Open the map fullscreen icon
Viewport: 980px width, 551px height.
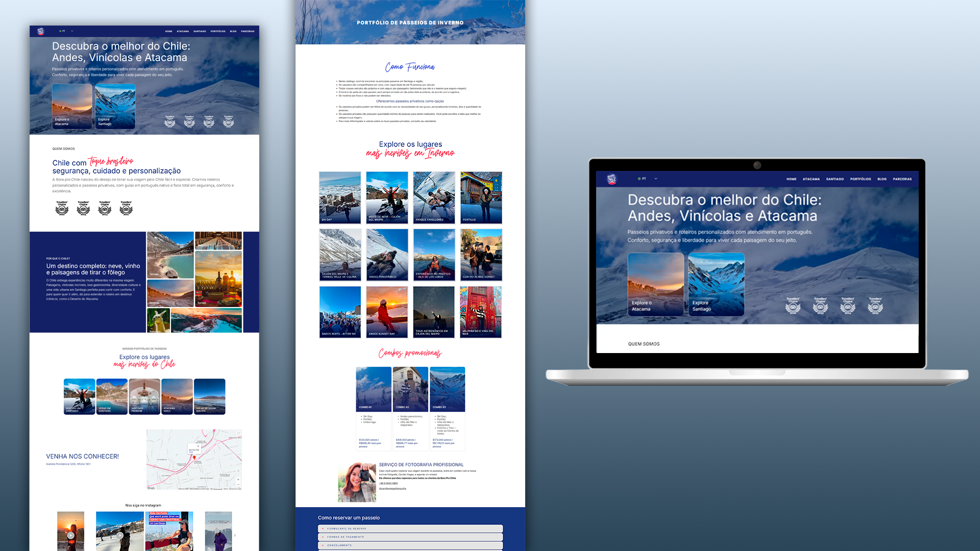(238, 433)
